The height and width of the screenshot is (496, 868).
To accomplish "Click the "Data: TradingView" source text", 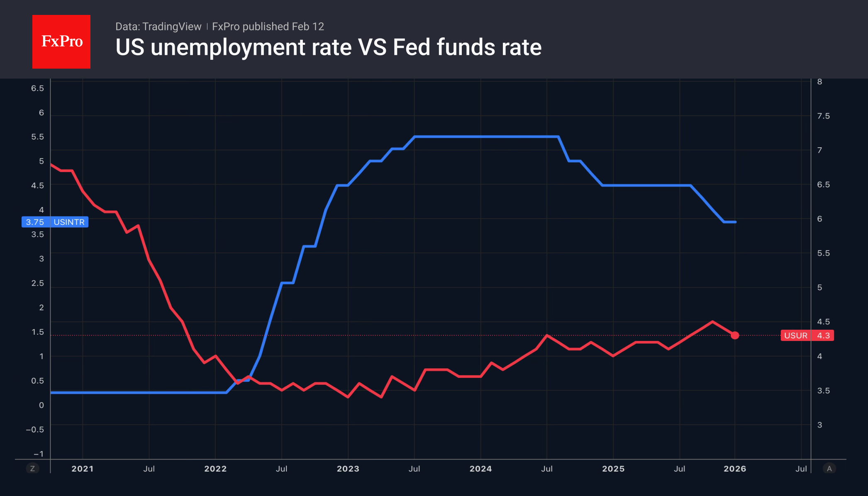I will pyautogui.click(x=158, y=27).
